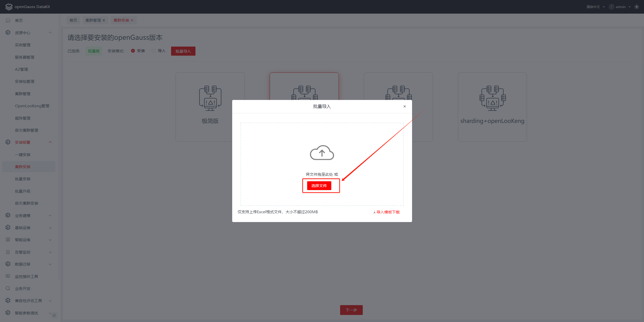Image resolution: width=644 pixels, height=322 pixels.
Task: Switch to the 集群管理 tab
Action: pos(93,20)
